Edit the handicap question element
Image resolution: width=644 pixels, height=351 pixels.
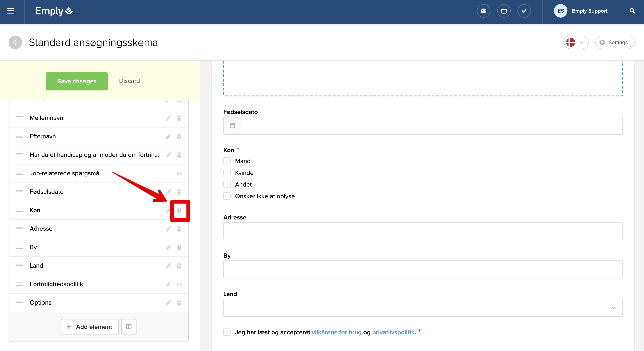168,155
